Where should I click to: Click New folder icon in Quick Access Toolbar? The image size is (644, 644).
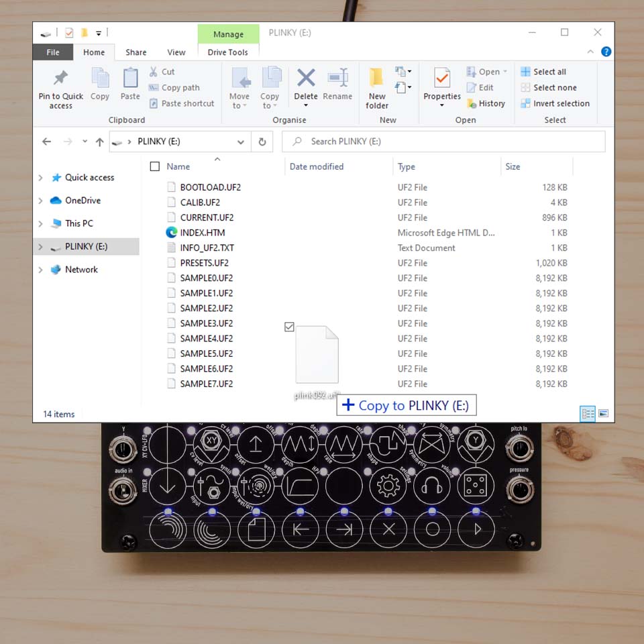(85, 32)
